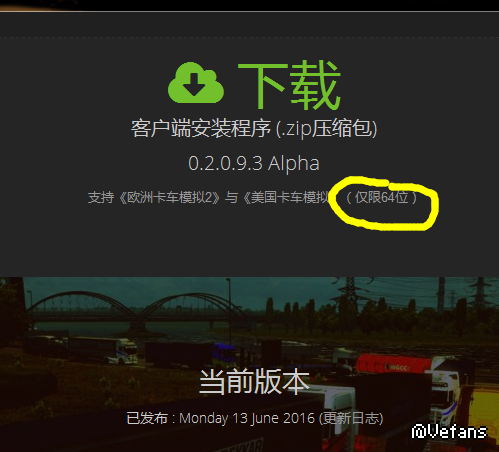Click the 《美国卡车模拟 game title text
The image size is (499, 452).
coord(286,198)
